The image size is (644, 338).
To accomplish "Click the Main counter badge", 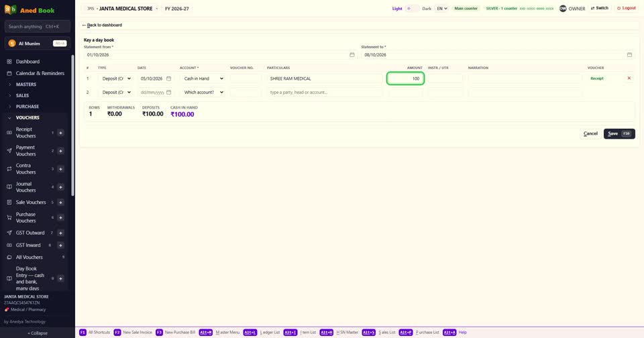I will (x=466, y=8).
